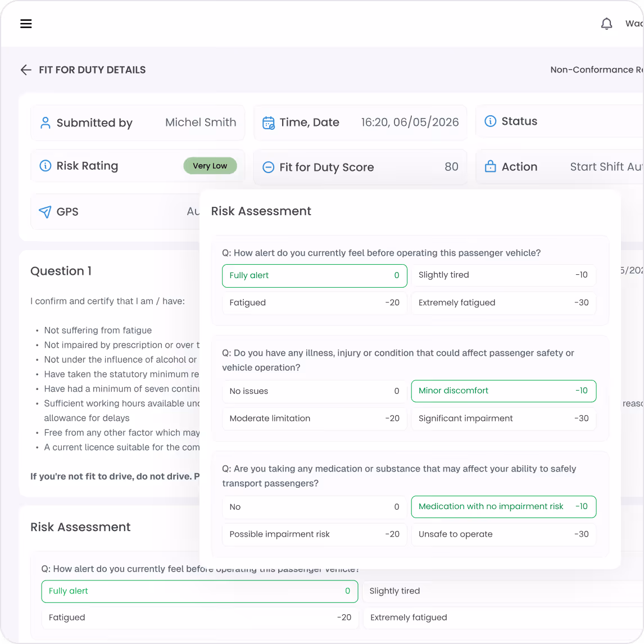
Task: Click the illness, injury or condition question
Action: pos(398,360)
